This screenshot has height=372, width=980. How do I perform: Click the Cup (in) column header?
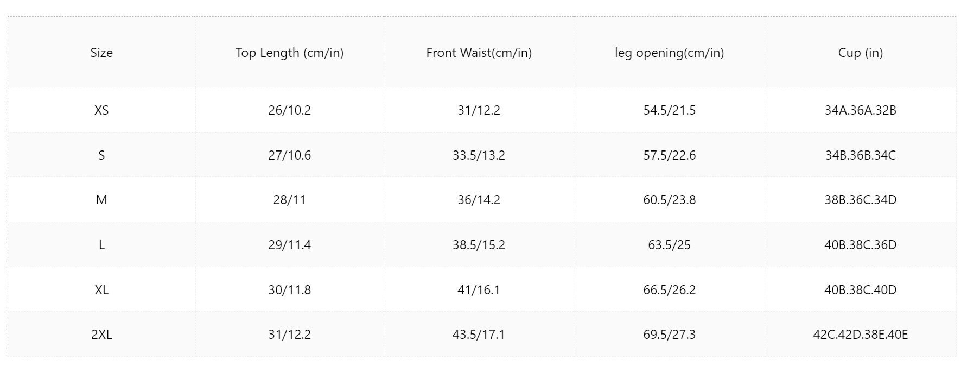coord(860,53)
